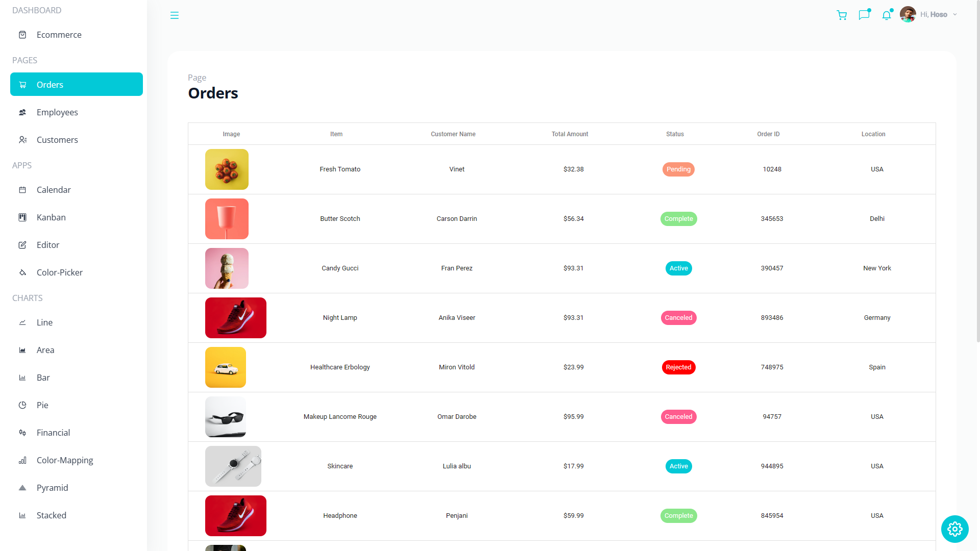The height and width of the screenshot is (551, 980).
Task: Click the Hoso profile avatar picture
Action: click(907, 14)
